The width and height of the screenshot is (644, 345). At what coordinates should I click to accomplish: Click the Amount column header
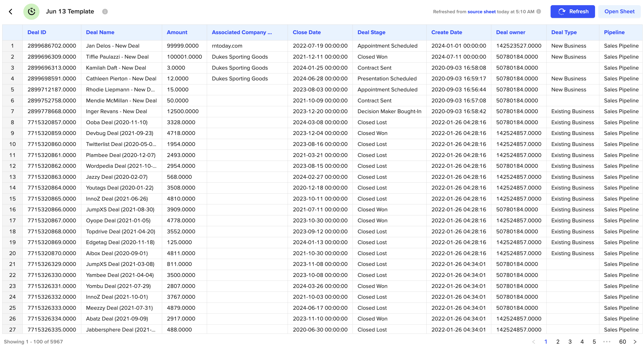coord(177,32)
